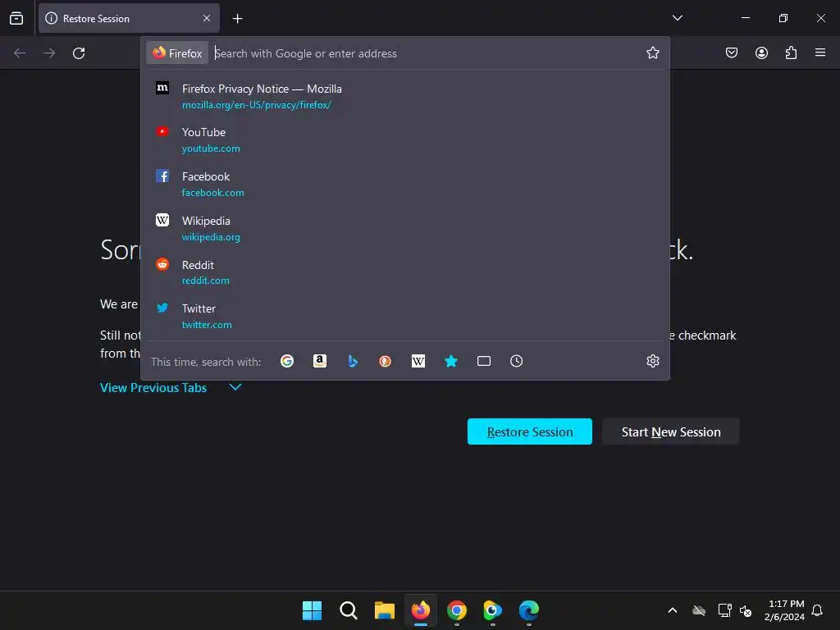Open Windows taskbar Search

pyautogui.click(x=348, y=610)
